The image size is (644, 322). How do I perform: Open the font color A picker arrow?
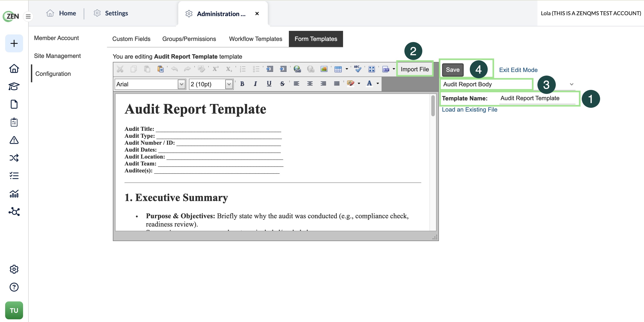pyautogui.click(x=378, y=84)
